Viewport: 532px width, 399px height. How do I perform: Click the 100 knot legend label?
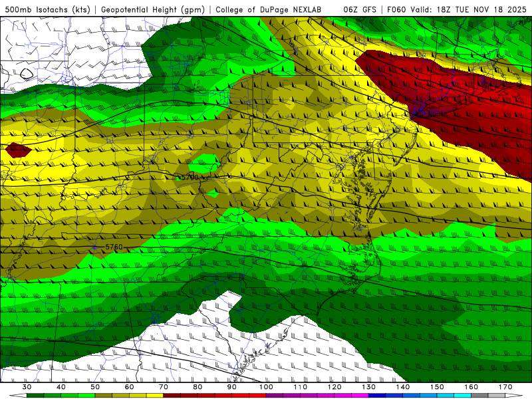(267, 387)
